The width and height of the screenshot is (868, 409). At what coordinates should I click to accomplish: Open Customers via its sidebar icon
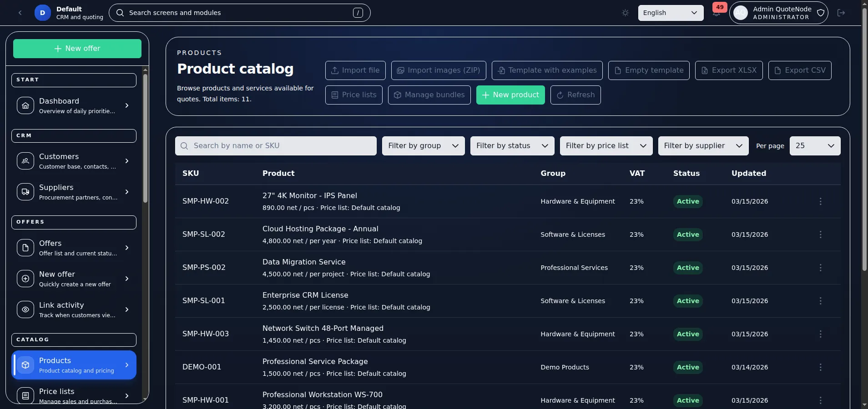pyautogui.click(x=26, y=161)
